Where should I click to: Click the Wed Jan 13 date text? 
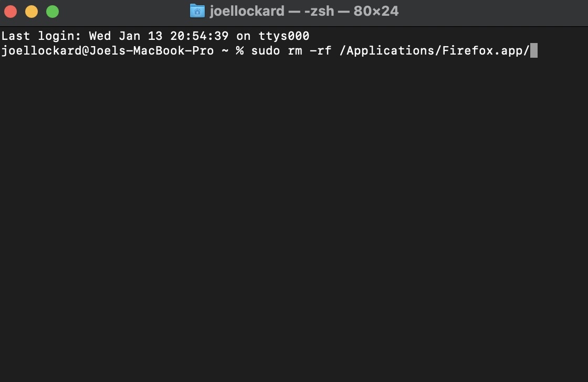pyautogui.click(x=125, y=36)
